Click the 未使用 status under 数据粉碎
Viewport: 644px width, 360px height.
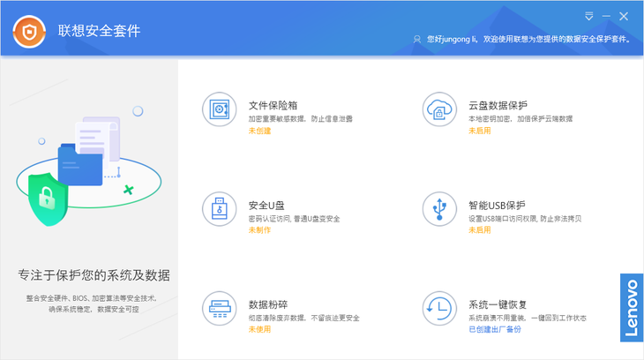pos(259,329)
